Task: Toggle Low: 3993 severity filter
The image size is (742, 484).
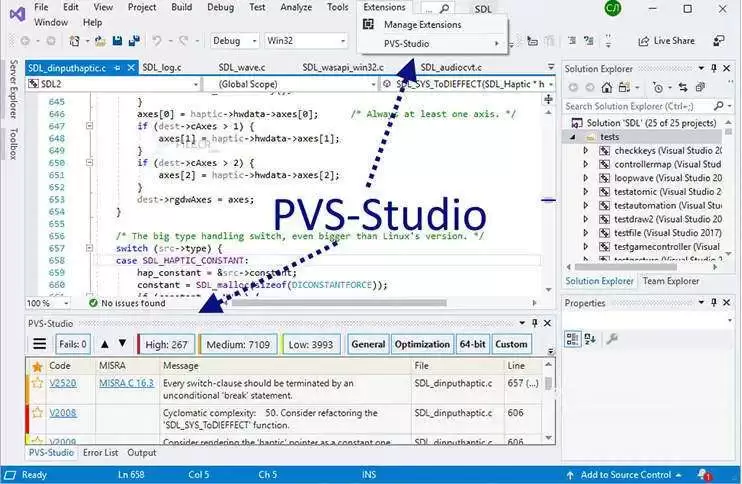Action: 311,344
